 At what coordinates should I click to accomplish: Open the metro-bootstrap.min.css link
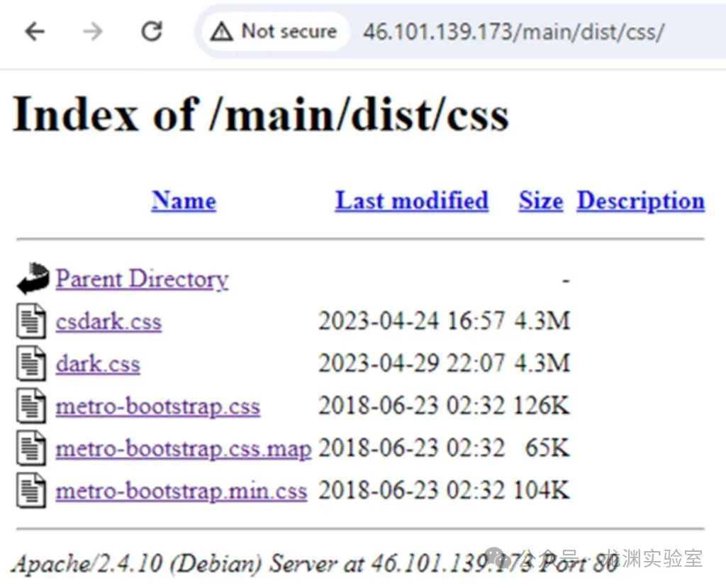coord(181,492)
